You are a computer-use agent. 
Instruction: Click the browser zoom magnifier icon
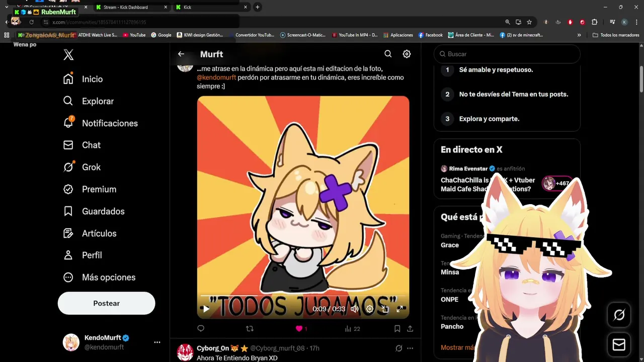pos(507,22)
